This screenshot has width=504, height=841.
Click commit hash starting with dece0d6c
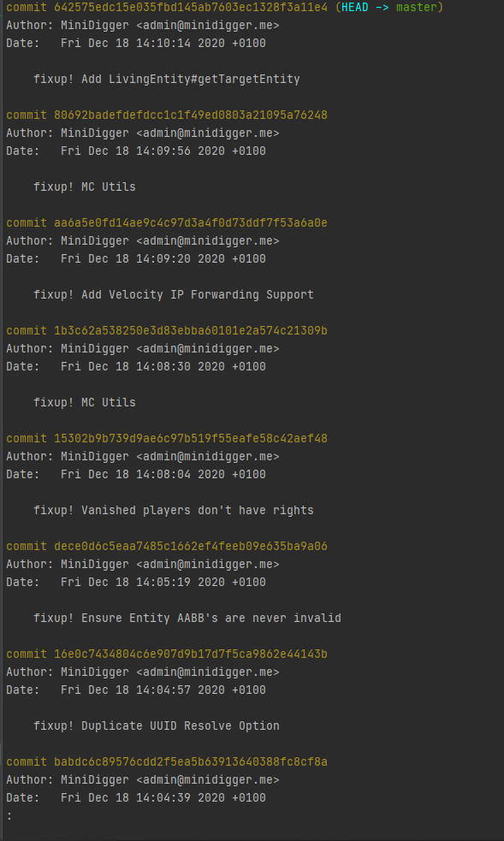(191, 547)
